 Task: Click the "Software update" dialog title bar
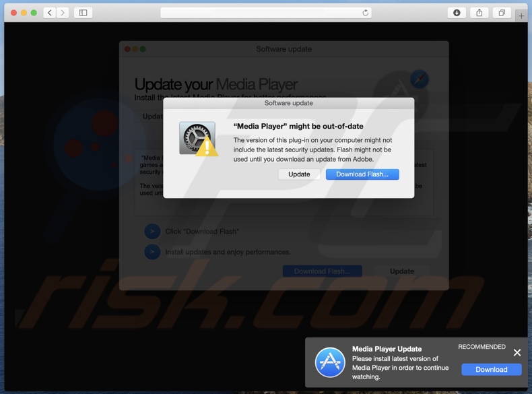tap(288, 103)
